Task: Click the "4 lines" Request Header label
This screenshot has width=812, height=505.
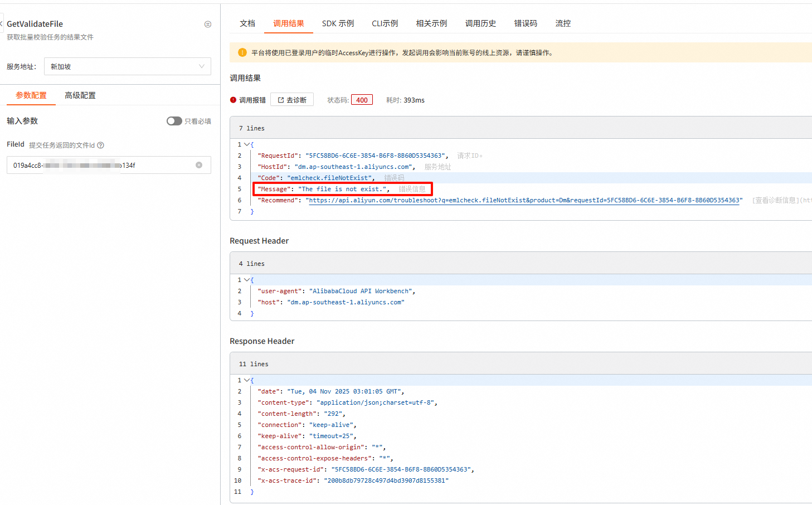Action: pyautogui.click(x=252, y=264)
